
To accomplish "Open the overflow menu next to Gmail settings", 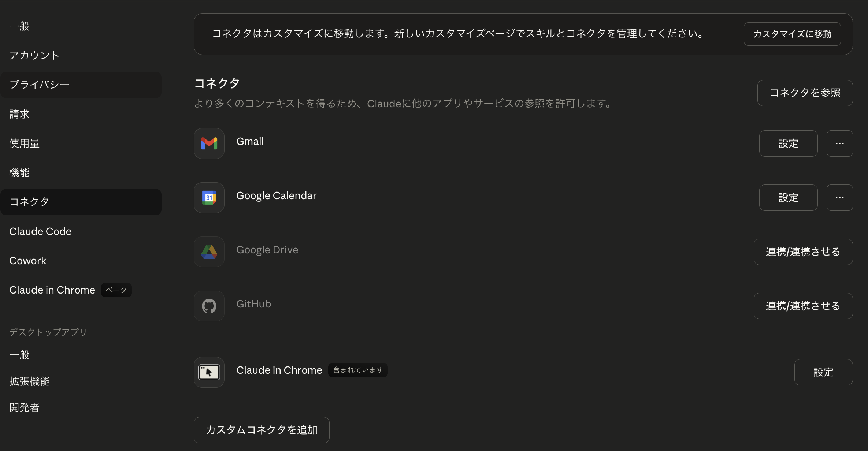I will click(840, 143).
